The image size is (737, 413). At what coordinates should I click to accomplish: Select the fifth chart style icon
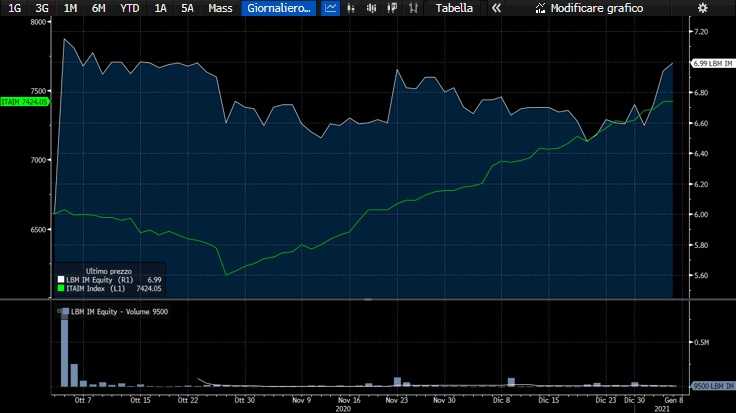click(413, 8)
